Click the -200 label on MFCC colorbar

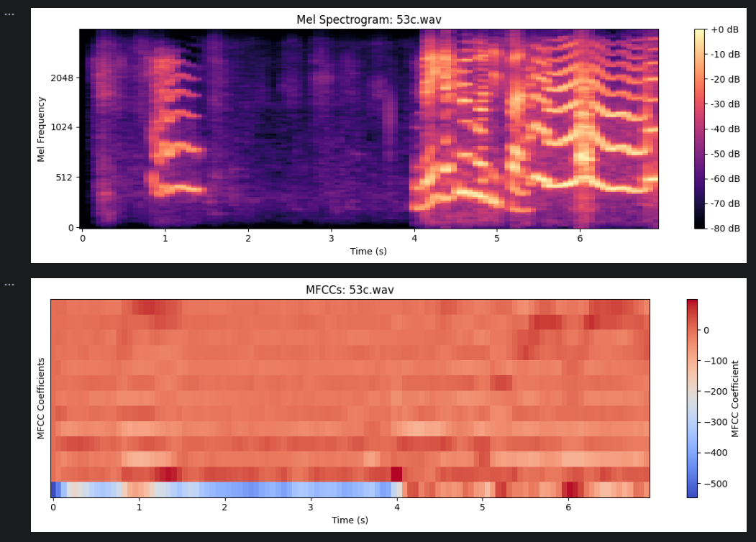coord(716,392)
